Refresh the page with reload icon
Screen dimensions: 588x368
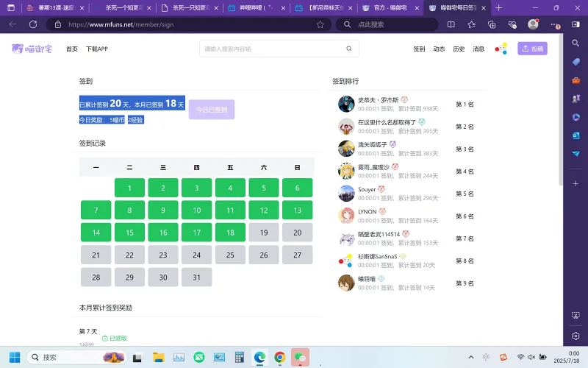click(x=33, y=24)
